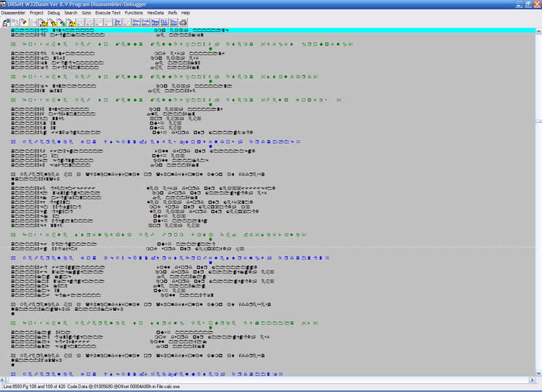
Task: Click the Print printer icon
Action: [x=184, y=22]
